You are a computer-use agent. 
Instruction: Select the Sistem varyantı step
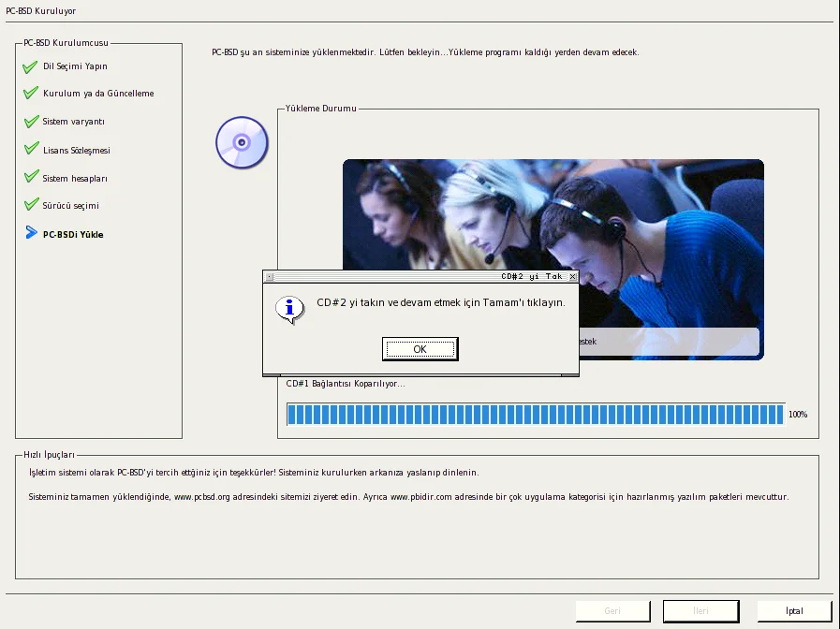tap(73, 122)
